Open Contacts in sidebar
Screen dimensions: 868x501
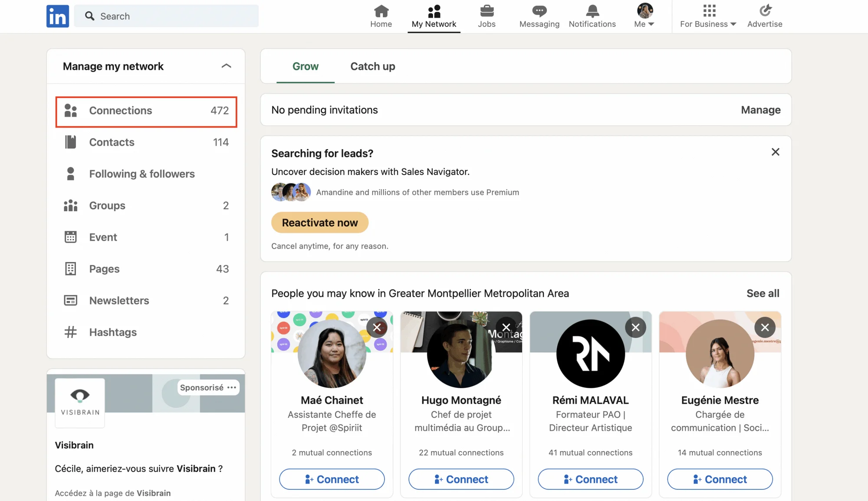(x=146, y=142)
